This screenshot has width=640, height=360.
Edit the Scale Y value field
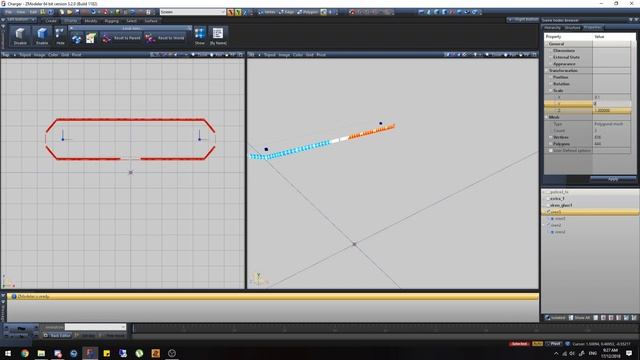(612, 104)
